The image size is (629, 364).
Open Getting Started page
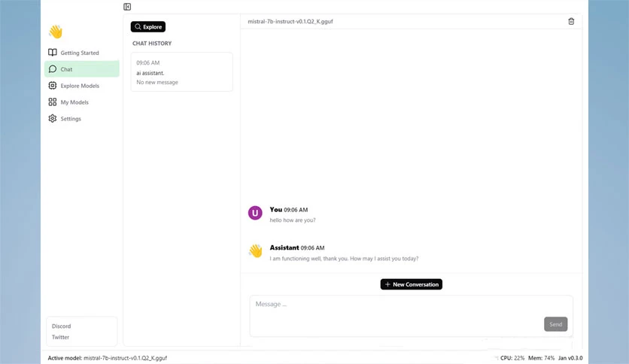coord(82,53)
